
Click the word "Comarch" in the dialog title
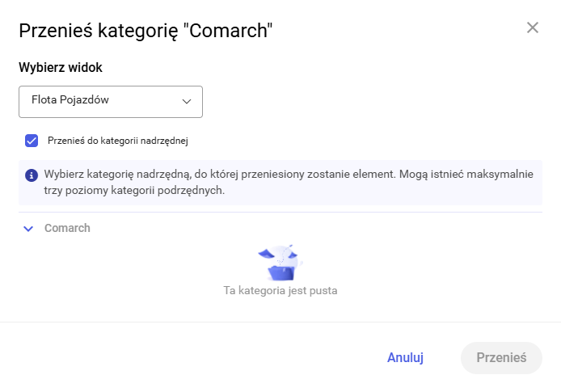[x=230, y=31]
